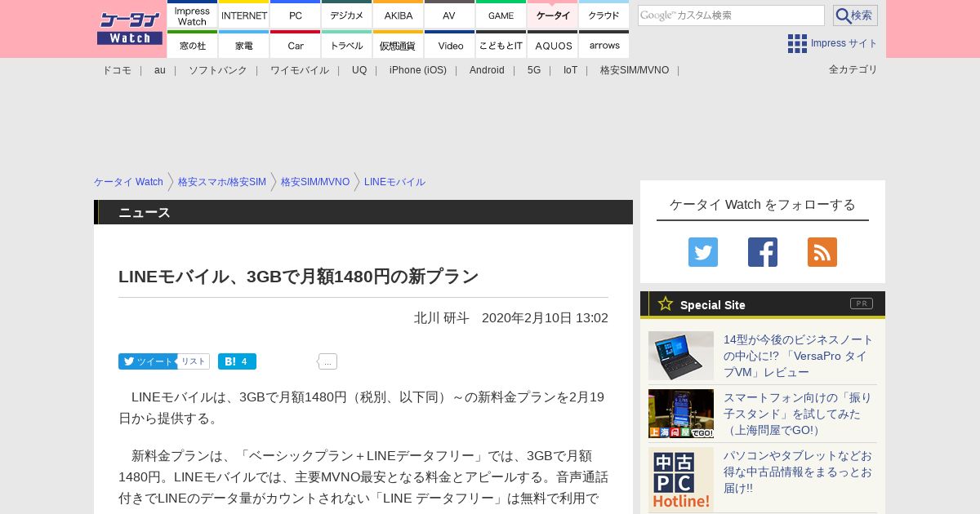Go to the 格安SIM/MVNO category

[635, 70]
